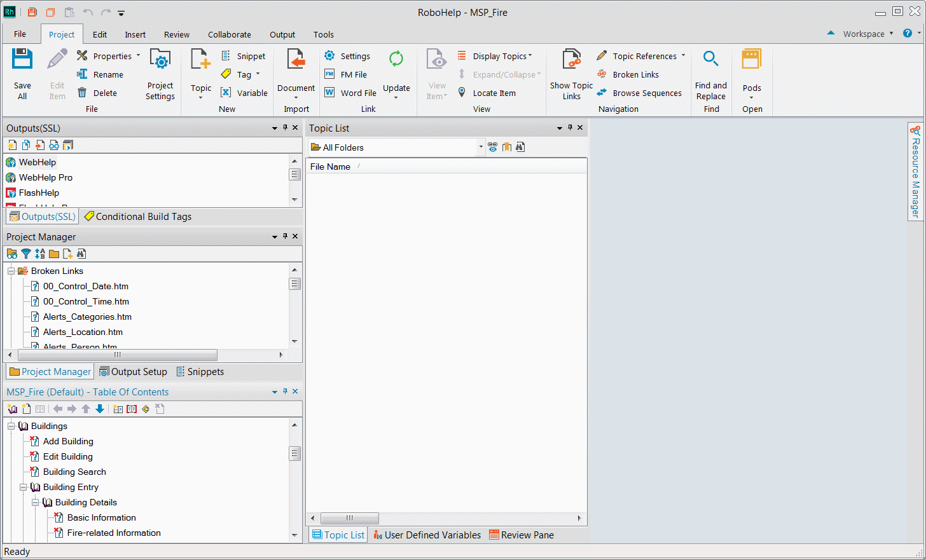Expand Display Topics dropdown

click(x=530, y=56)
